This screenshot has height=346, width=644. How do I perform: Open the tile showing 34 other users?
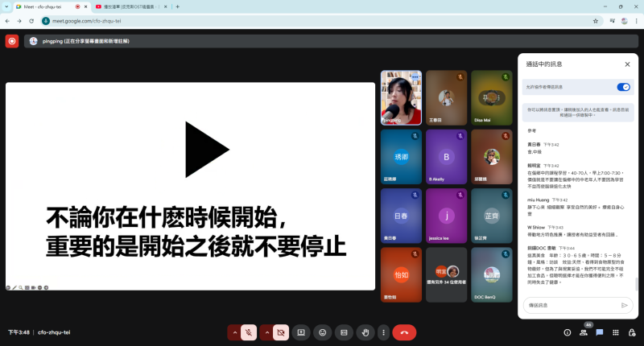click(x=447, y=275)
